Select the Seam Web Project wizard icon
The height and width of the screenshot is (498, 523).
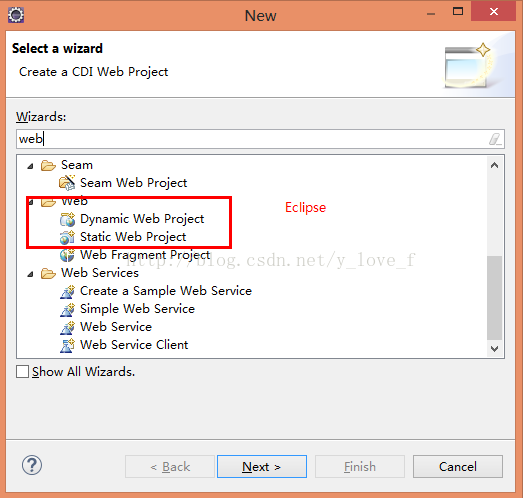click(x=67, y=183)
